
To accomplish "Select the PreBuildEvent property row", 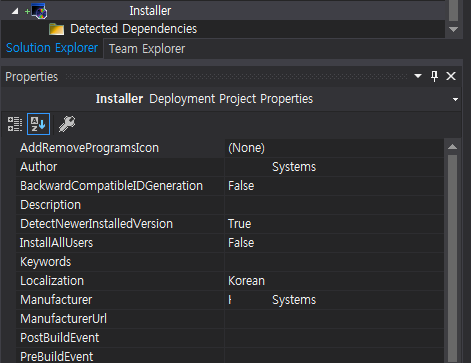I will click(120, 356).
